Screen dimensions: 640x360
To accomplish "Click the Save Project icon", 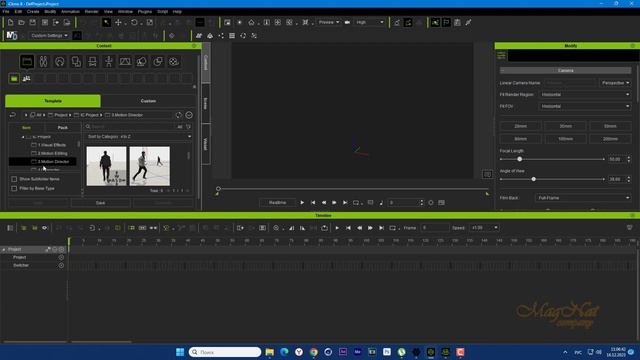I will pos(33,22).
